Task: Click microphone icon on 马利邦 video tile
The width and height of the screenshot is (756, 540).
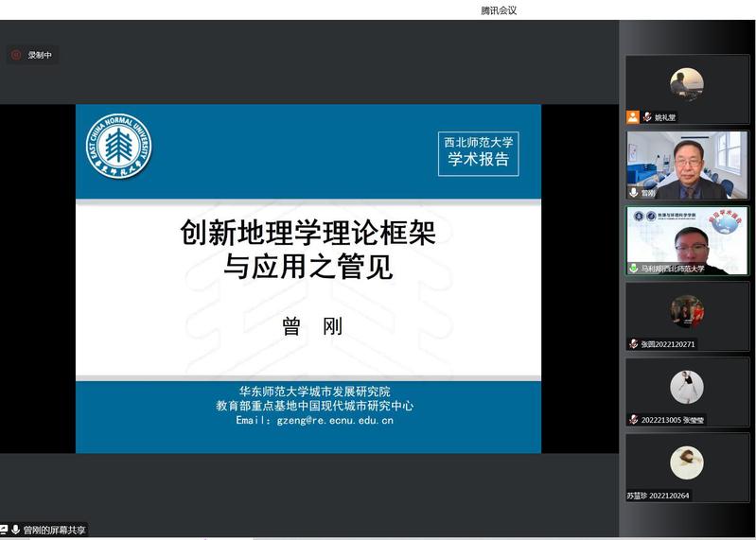Action: [x=633, y=269]
